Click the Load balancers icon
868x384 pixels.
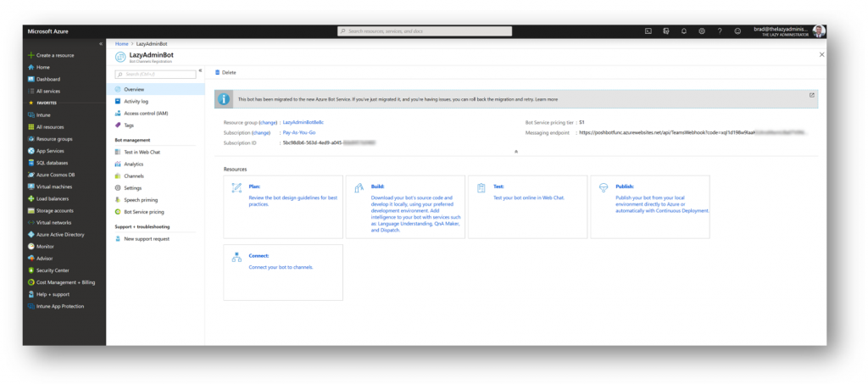click(31, 198)
